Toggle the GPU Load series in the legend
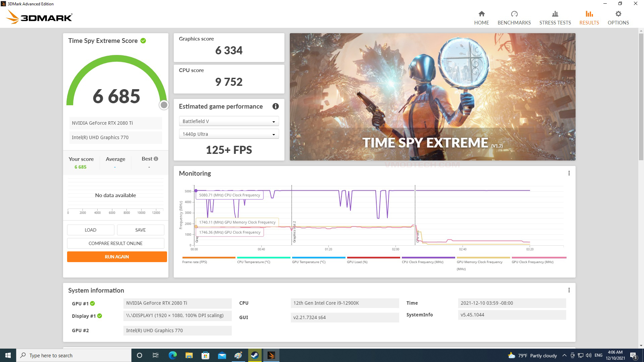The width and height of the screenshot is (644, 362). click(x=357, y=262)
